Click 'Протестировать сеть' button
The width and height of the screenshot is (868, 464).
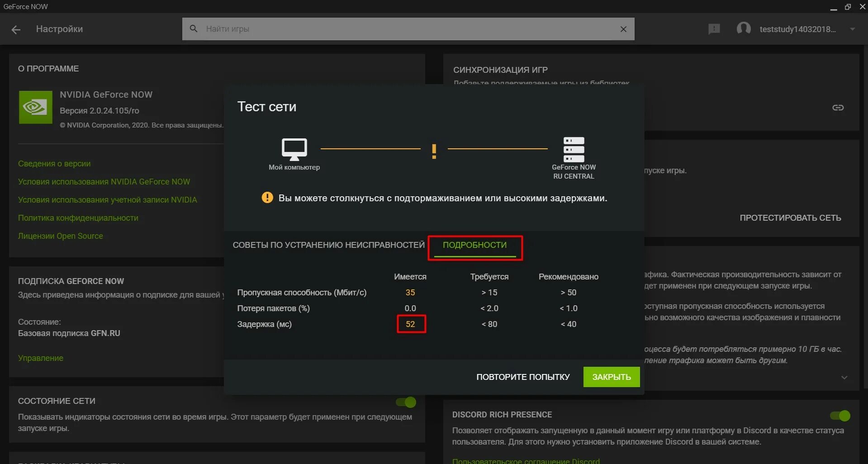click(790, 218)
